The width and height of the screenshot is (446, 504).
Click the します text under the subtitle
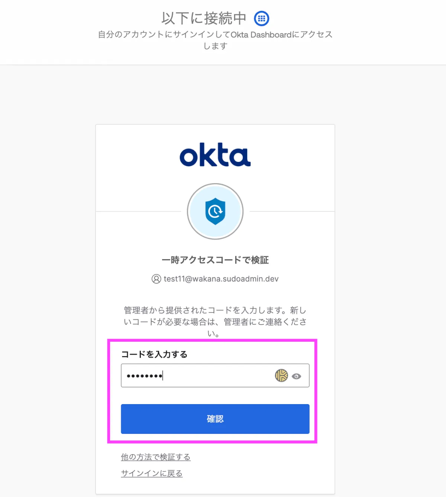[215, 46]
